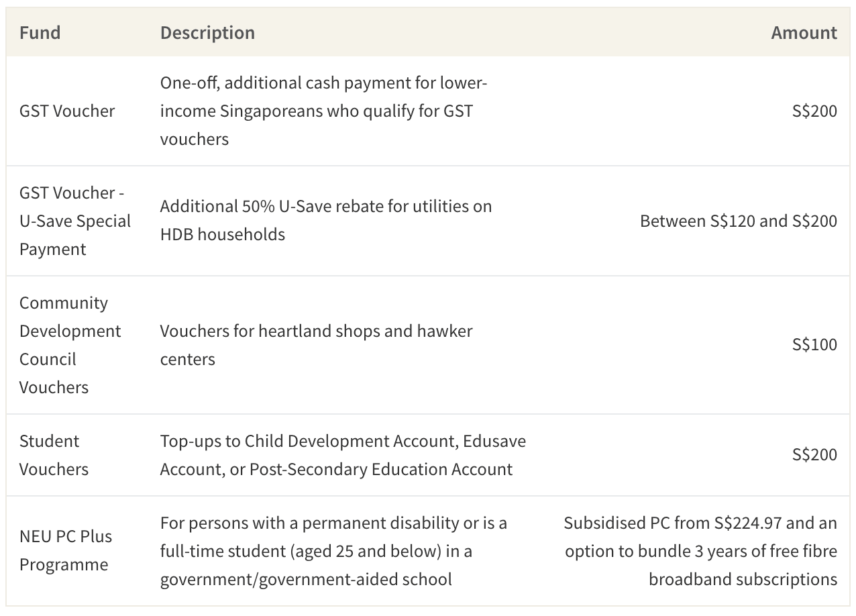Viewport: 856px width, 616px height.
Task: Click the Between S$120 and S$200 amount
Action: (739, 221)
